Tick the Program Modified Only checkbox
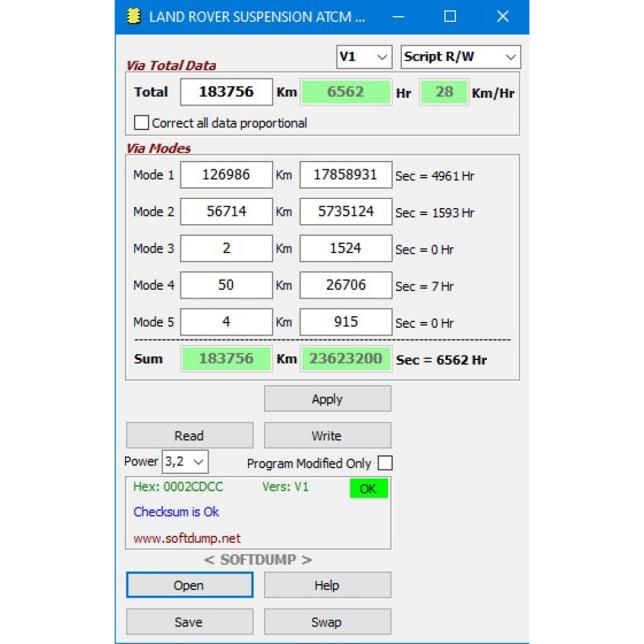This screenshot has height=644, width=644. pos(385,463)
